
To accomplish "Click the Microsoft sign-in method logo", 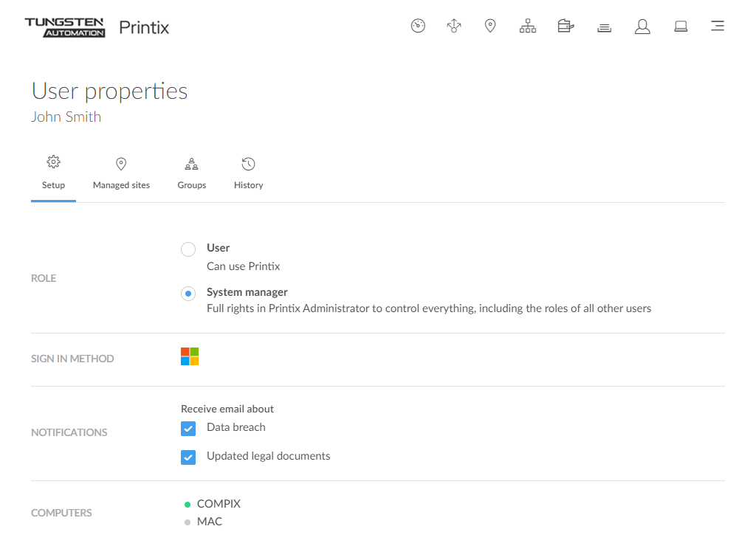I will click(x=190, y=357).
